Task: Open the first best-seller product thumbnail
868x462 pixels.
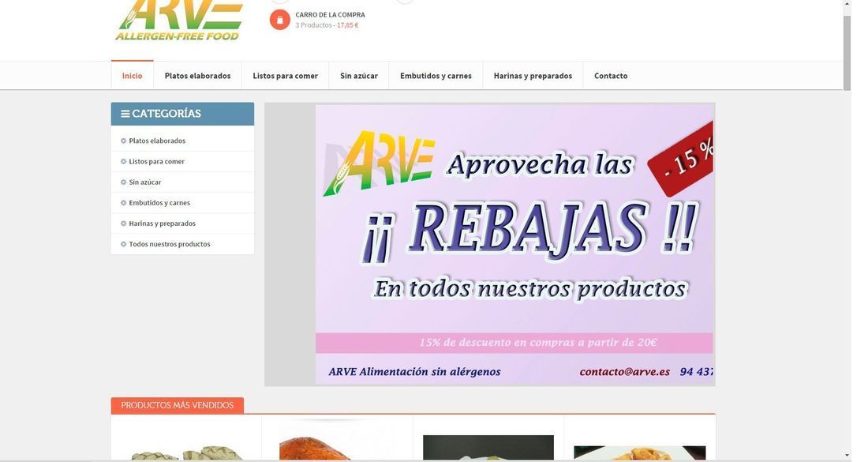Action: click(x=186, y=453)
